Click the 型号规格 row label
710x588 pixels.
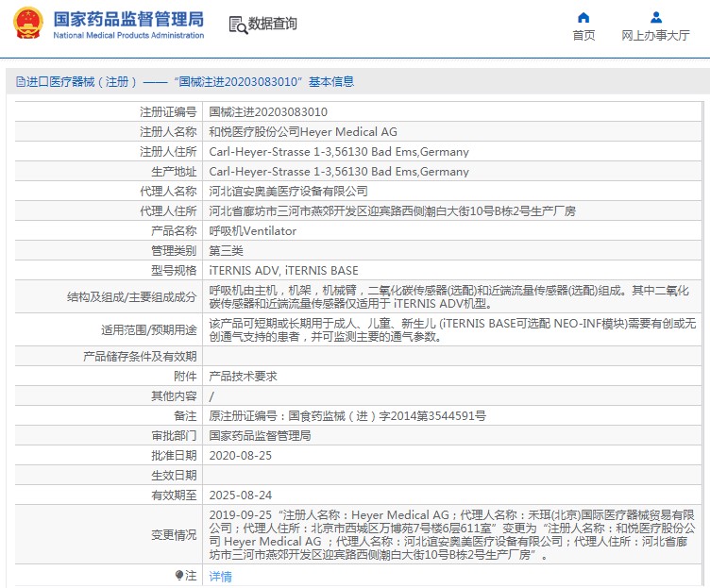[x=174, y=271]
